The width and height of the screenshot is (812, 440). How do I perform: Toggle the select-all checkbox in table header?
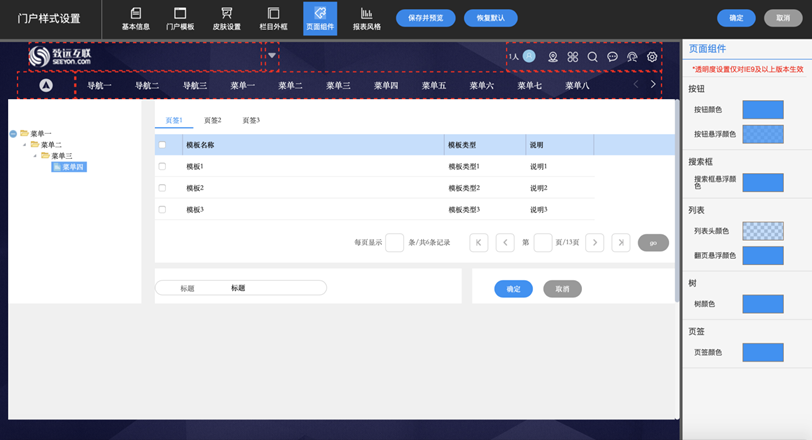[163, 145]
